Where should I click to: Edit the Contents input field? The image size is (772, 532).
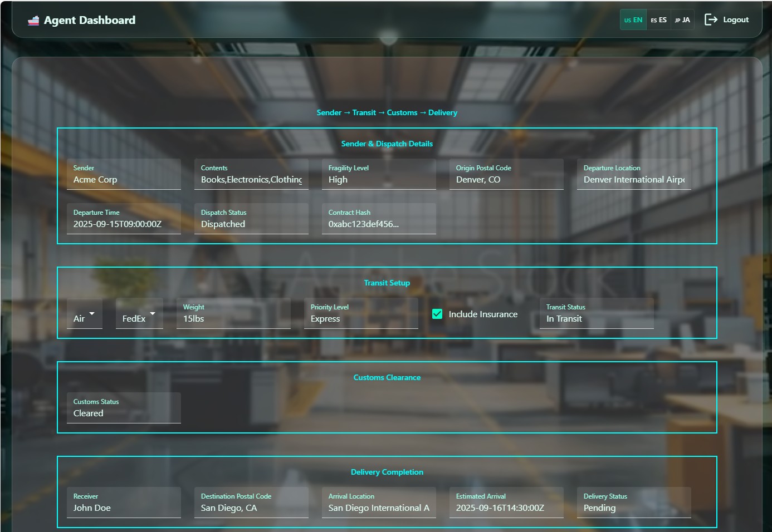coord(251,179)
